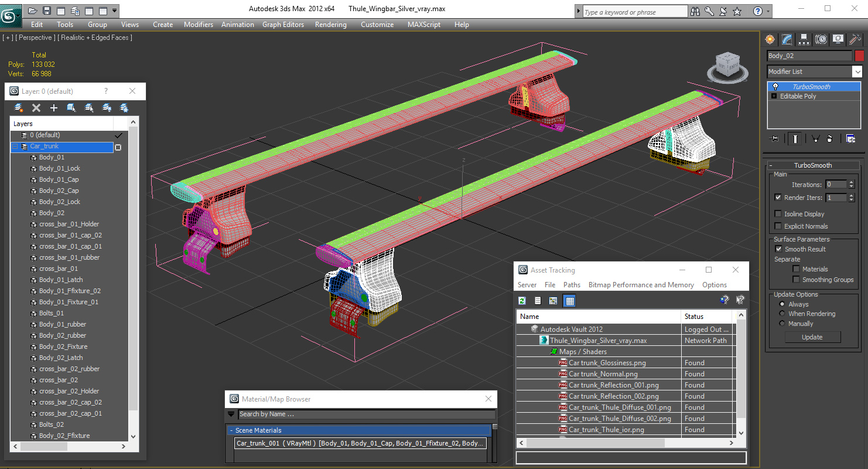Enable Explicit Normals checkbox
Screen dimensions: 868x469
tap(778, 226)
